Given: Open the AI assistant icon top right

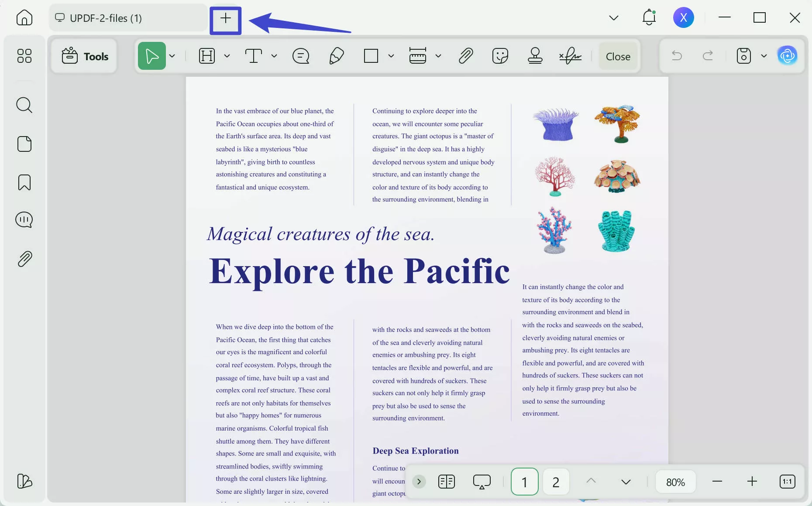Looking at the screenshot, I should 788,56.
